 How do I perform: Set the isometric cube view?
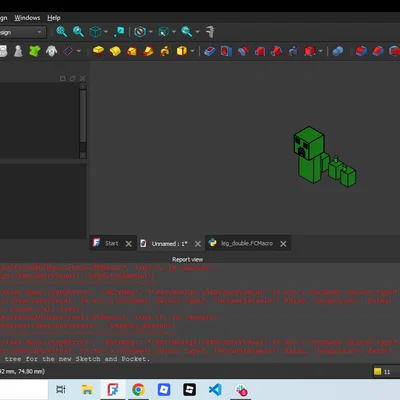click(95, 32)
